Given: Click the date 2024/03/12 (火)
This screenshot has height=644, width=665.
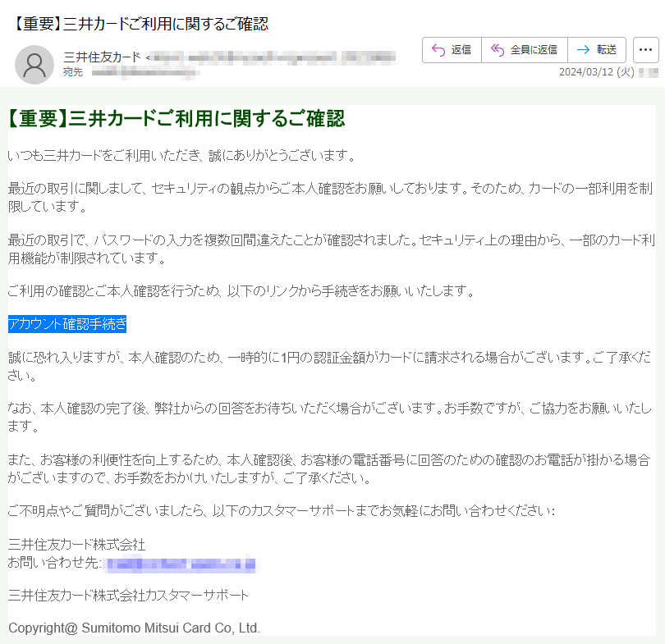Looking at the screenshot, I should click(596, 72).
